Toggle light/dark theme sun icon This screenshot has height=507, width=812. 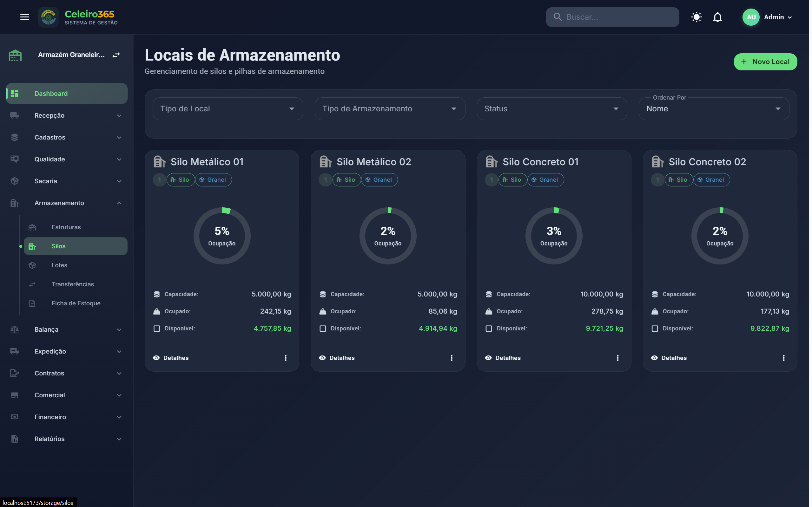click(696, 17)
